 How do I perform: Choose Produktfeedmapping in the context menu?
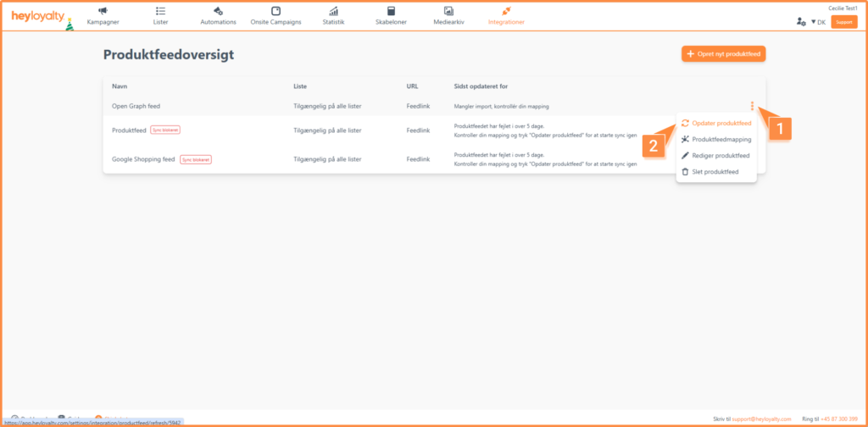(721, 140)
